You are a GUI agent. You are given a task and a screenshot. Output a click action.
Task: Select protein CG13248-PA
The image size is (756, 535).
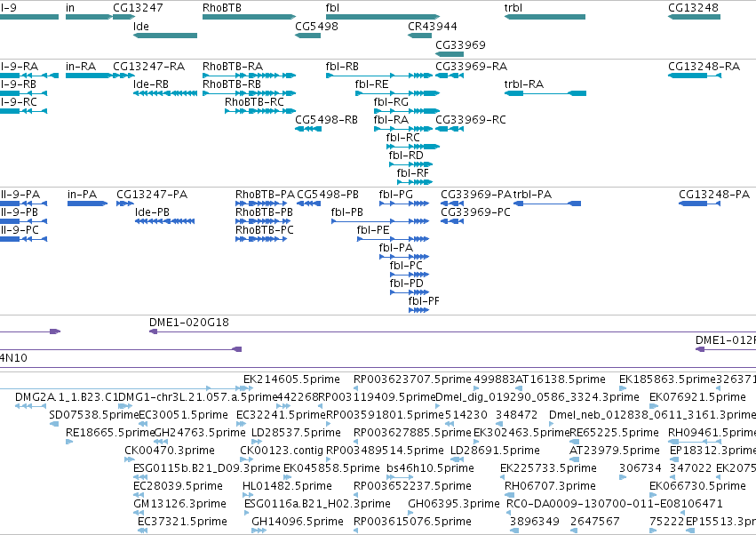point(700,204)
